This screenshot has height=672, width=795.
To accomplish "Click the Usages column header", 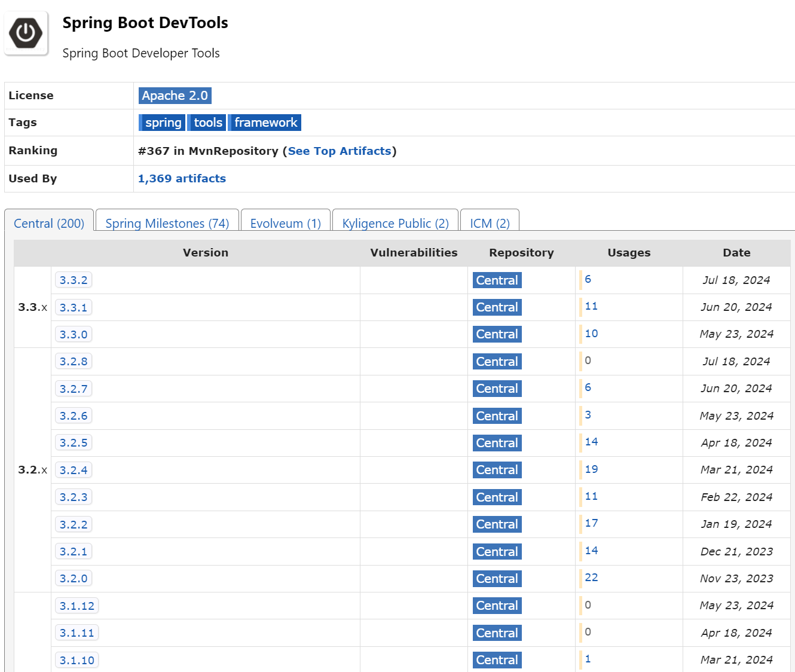I will click(x=629, y=253).
